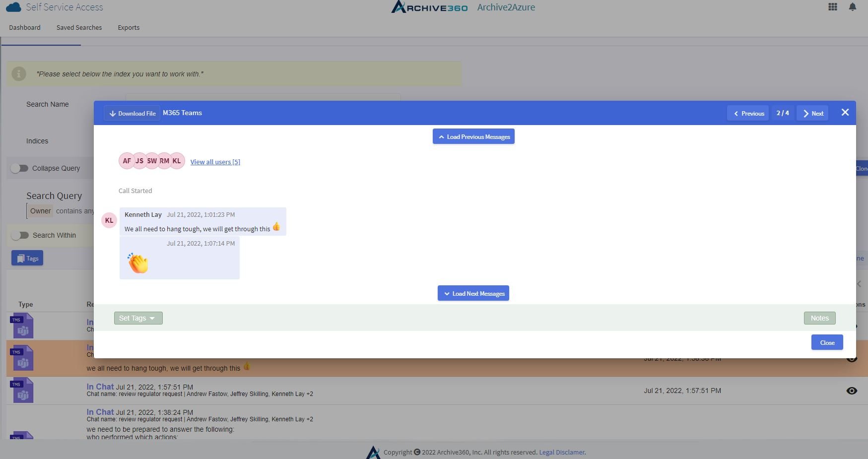
Task: Open the notifications bell
Action: 853,7
